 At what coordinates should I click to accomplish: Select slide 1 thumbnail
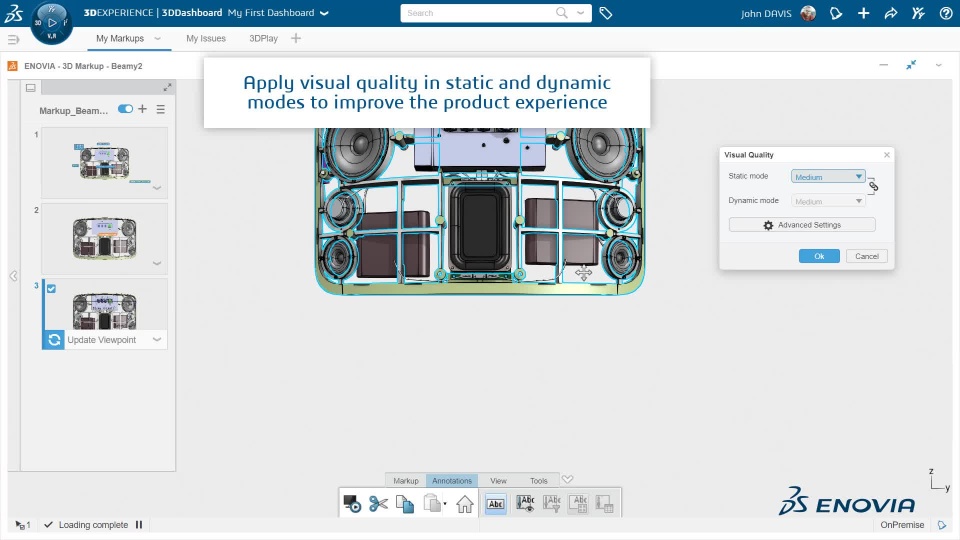105,163
